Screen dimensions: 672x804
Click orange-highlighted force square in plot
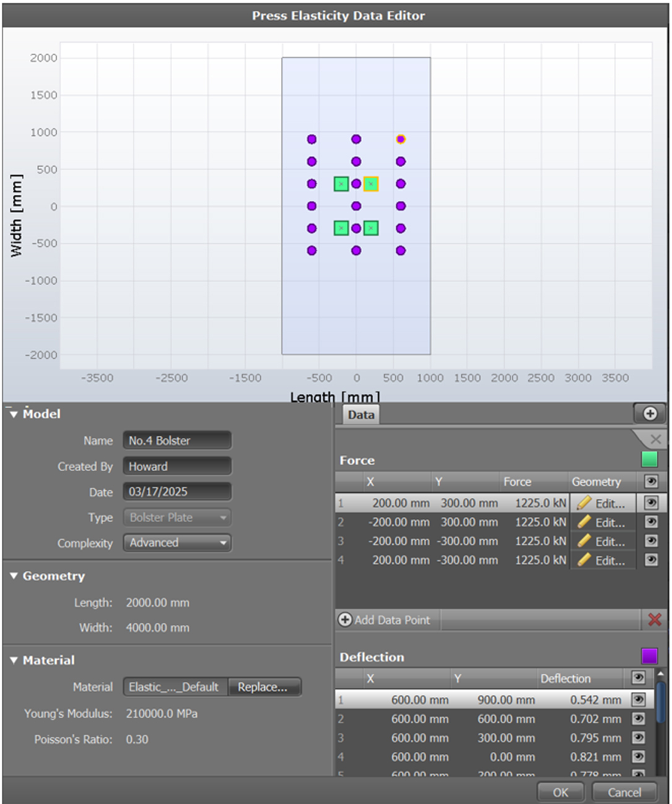(x=371, y=184)
